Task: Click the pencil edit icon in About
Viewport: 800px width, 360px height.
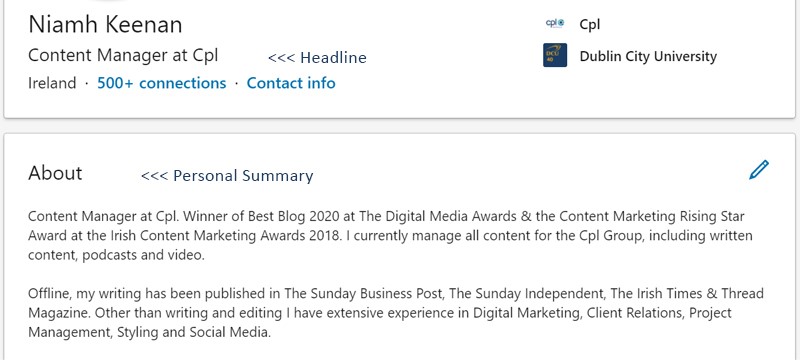Action: pyautogui.click(x=759, y=170)
